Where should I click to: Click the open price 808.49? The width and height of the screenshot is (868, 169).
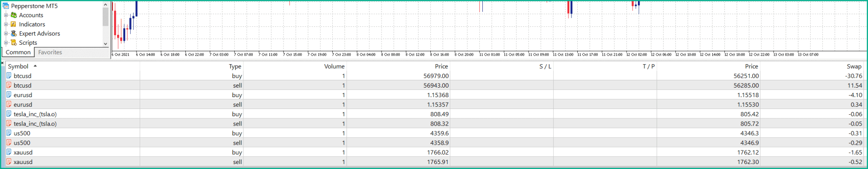(x=439, y=114)
